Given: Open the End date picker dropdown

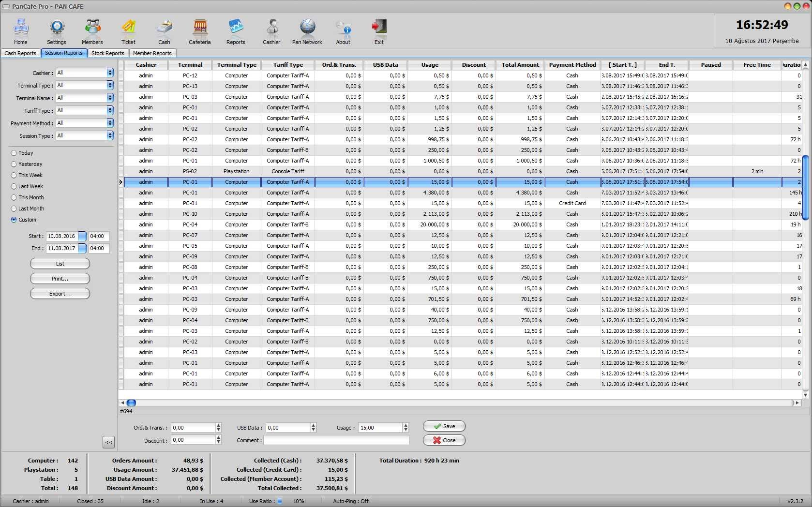Looking at the screenshot, I should pyautogui.click(x=82, y=248).
